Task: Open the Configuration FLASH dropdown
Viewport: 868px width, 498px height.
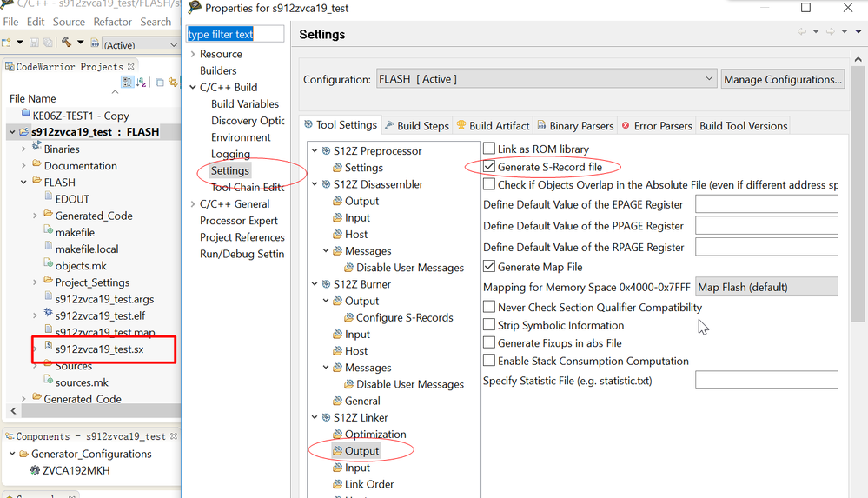Action: tap(546, 79)
